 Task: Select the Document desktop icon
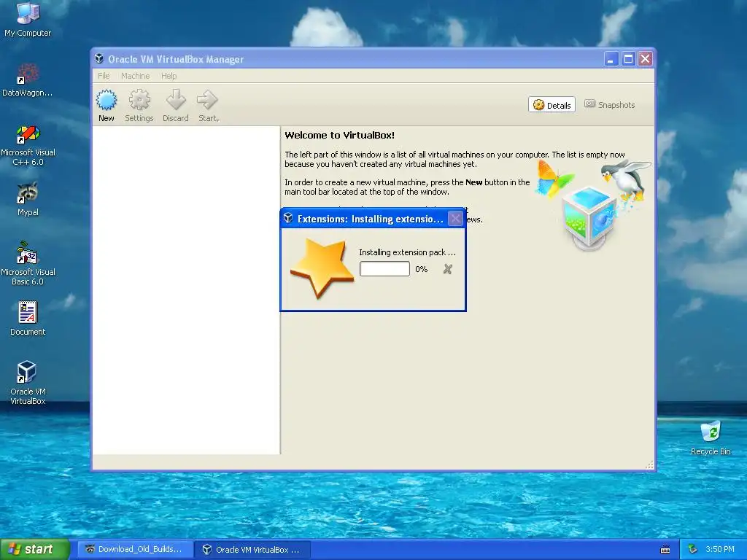click(28, 318)
